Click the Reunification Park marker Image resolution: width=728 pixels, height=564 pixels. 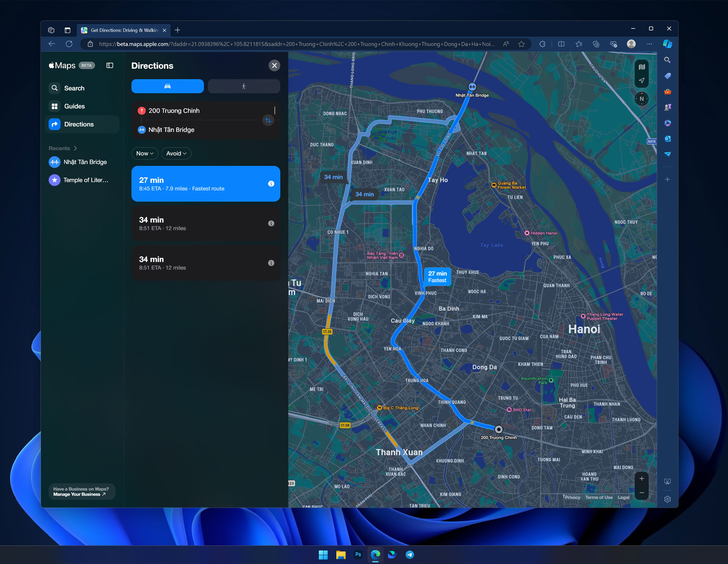coord(551,380)
